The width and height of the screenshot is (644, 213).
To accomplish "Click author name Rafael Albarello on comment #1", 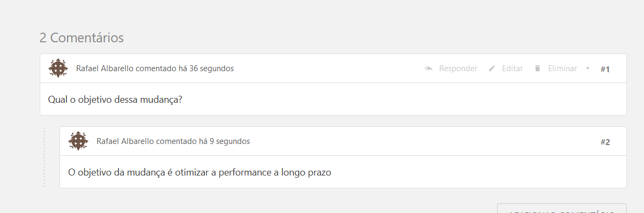I will coord(105,69).
